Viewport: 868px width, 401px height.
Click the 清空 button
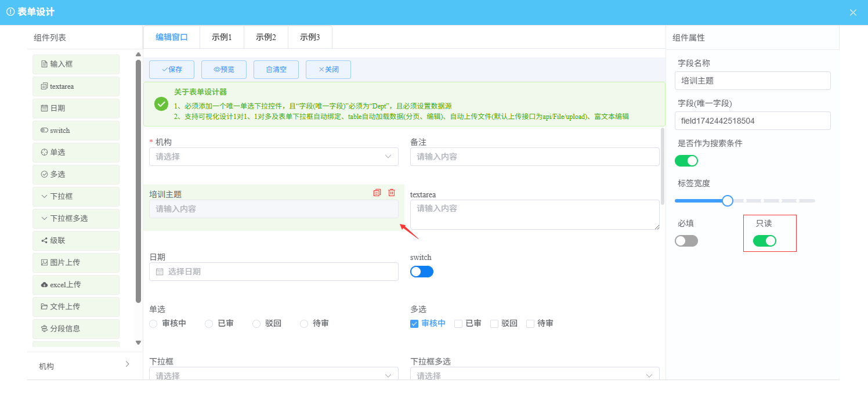click(276, 70)
